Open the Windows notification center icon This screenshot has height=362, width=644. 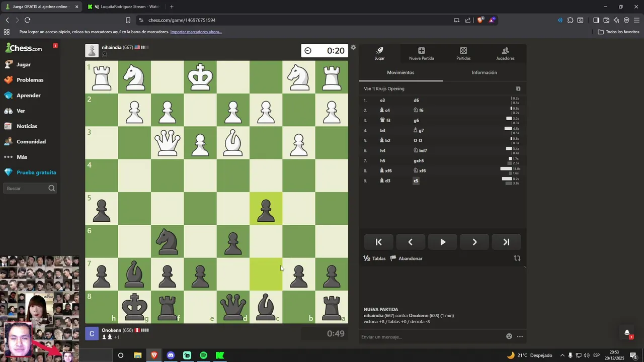click(634, 355)
